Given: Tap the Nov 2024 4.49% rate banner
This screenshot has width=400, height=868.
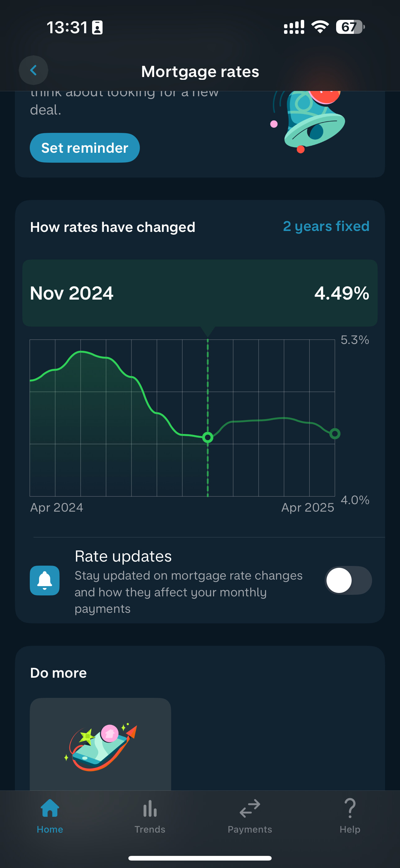Looking at the screenshot, I should click(200, 293).
